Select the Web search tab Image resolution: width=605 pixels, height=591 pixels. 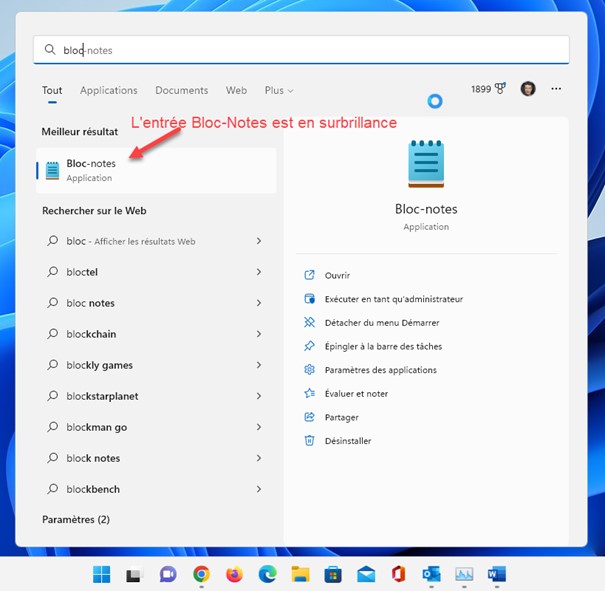click(x=236, y=90)
